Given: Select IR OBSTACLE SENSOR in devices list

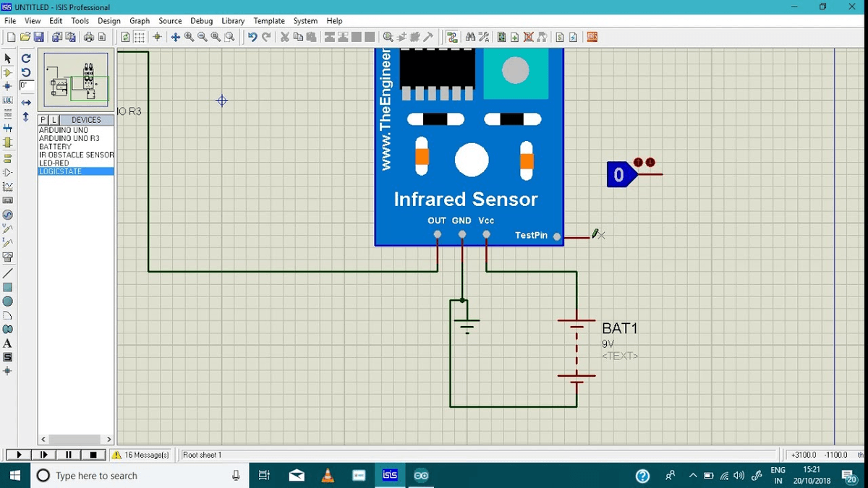Looking at the screenshot, I should coord(76,155).
